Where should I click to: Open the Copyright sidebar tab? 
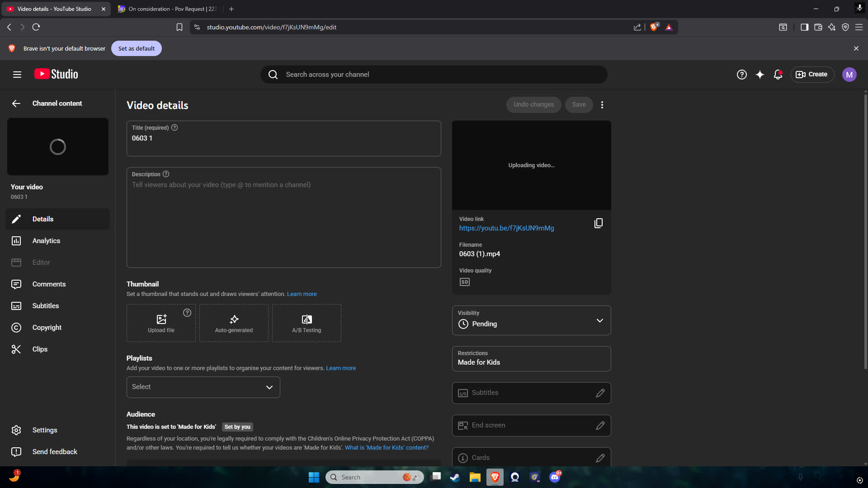click(x=57, y=328)
